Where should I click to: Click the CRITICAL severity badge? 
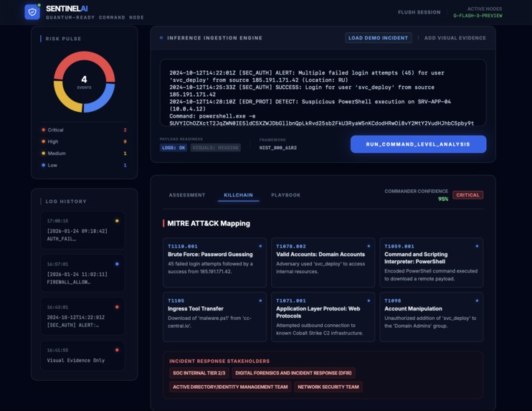click(468, 195)
